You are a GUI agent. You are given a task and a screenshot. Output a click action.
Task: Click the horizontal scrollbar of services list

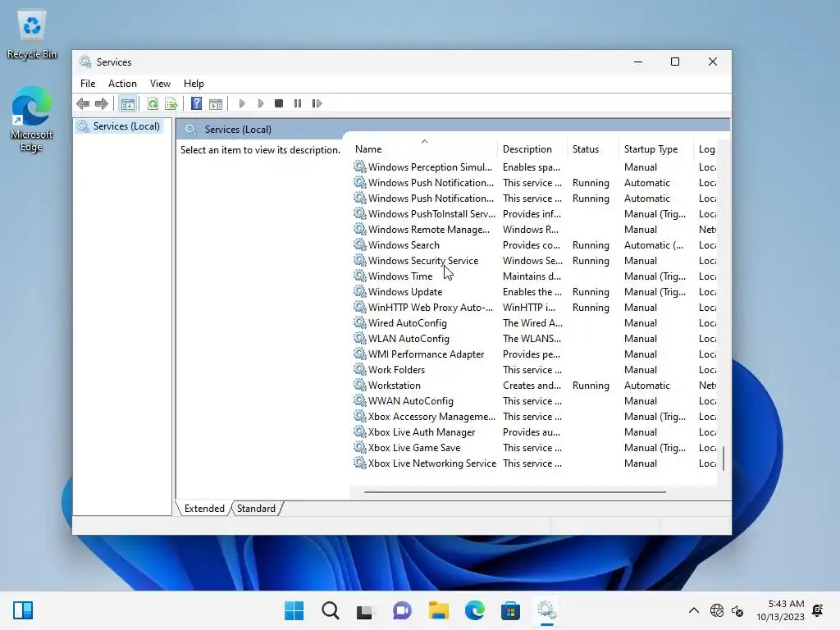515,491
